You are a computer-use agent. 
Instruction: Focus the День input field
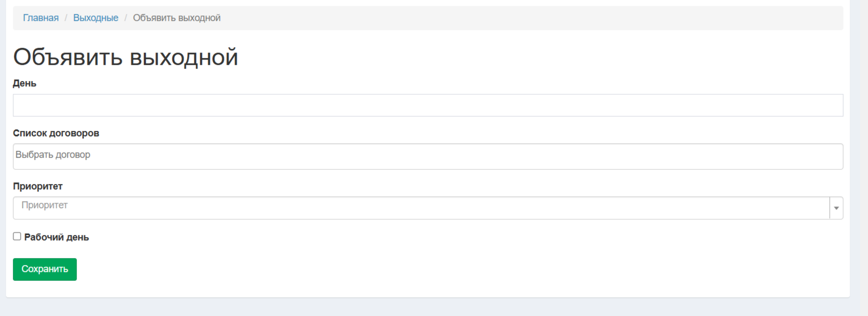tap(427, 105)
